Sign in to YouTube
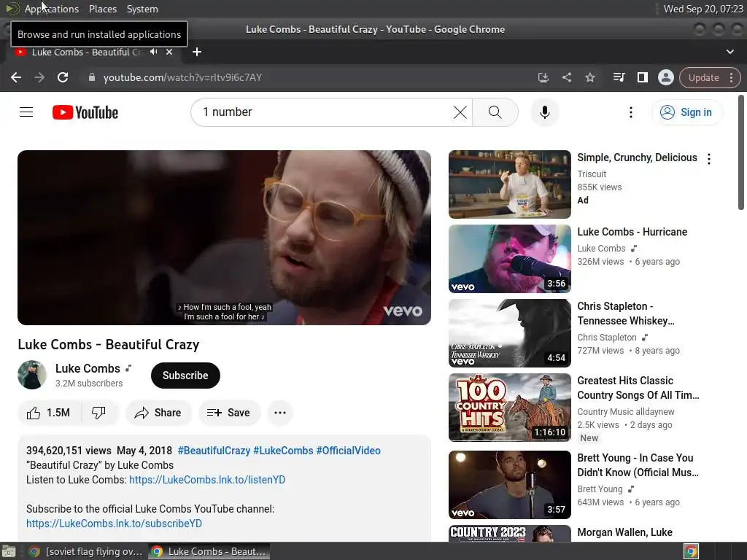This screenshot has height=560, width=747. (x=687, y=112)
